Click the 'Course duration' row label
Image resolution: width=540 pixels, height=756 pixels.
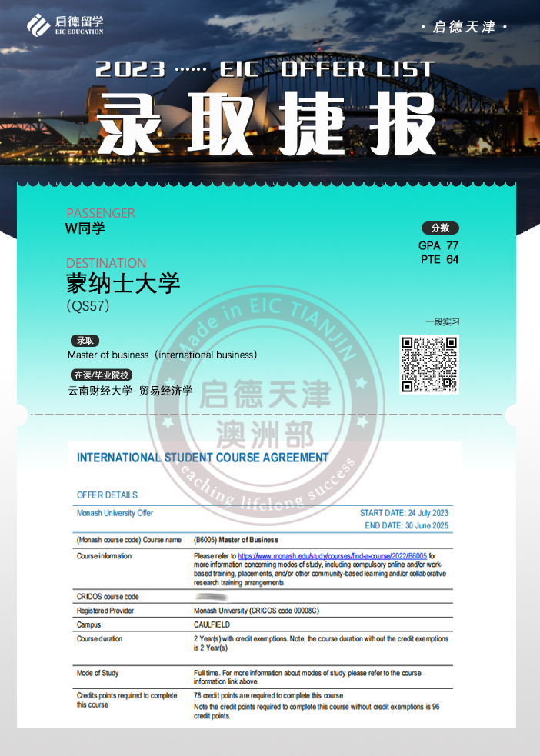pyautogui.click(x=99, y=639)
